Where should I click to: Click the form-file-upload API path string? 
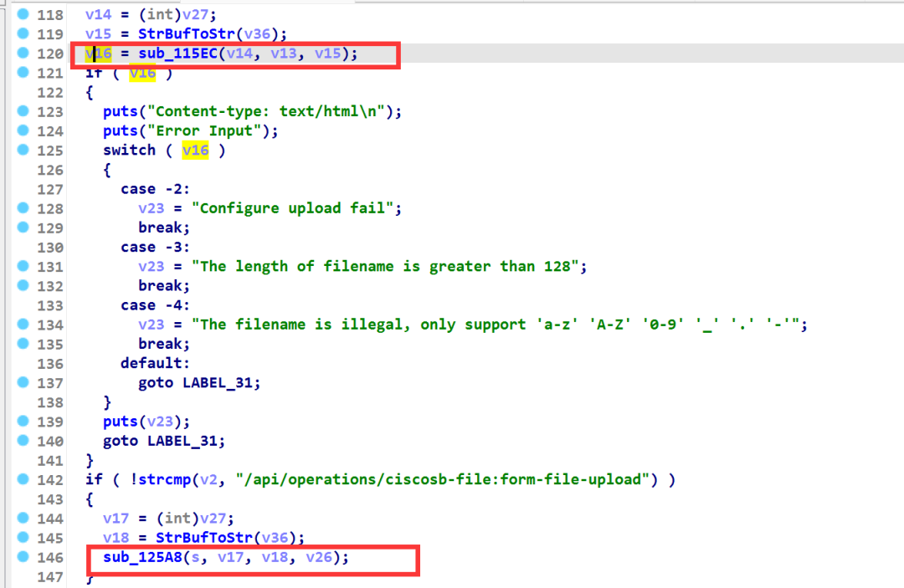(x=443, y=479)
